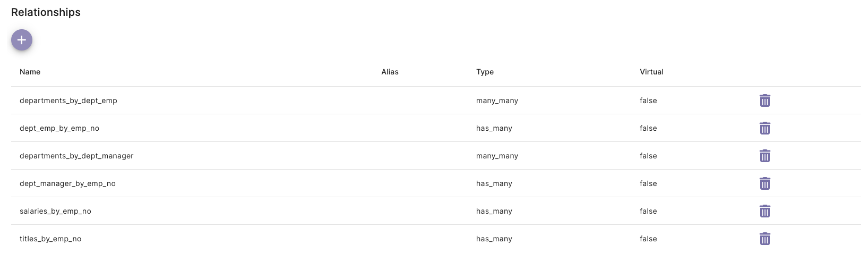Open the departments_by_dept_emp relationship row
This screenshot has width=868, height=261.
pyautogui.click(x=68, y=100)
